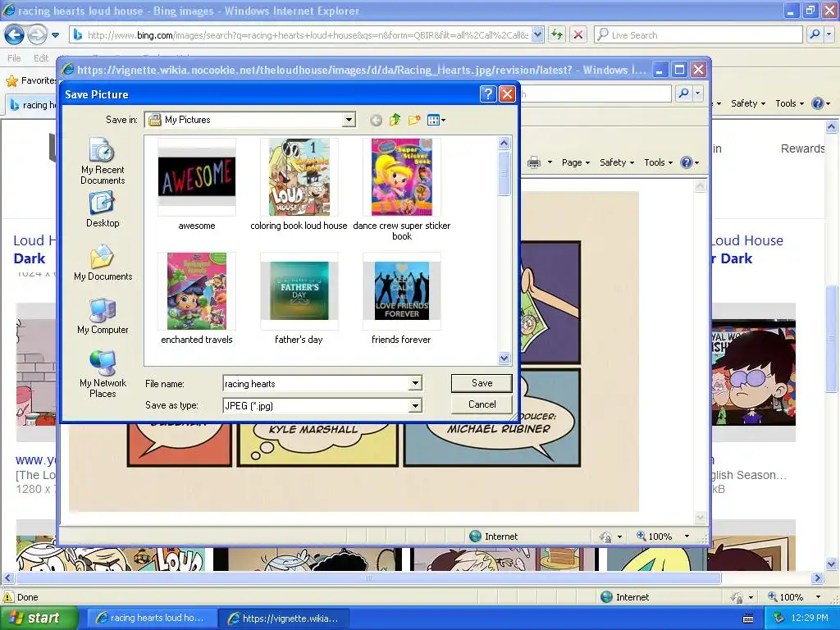Open Tools menu in main IE window
840x630 pixels.
pos(789,103)
